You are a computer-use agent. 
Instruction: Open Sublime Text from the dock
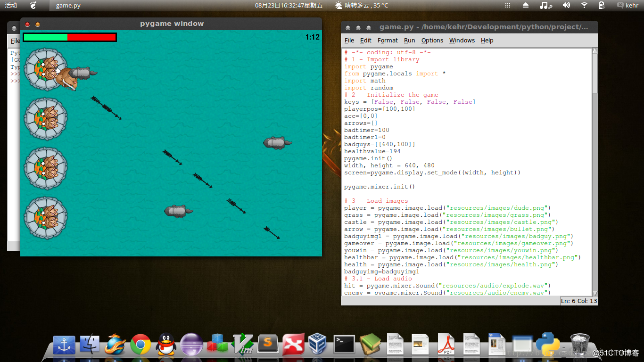click(268, 345)
